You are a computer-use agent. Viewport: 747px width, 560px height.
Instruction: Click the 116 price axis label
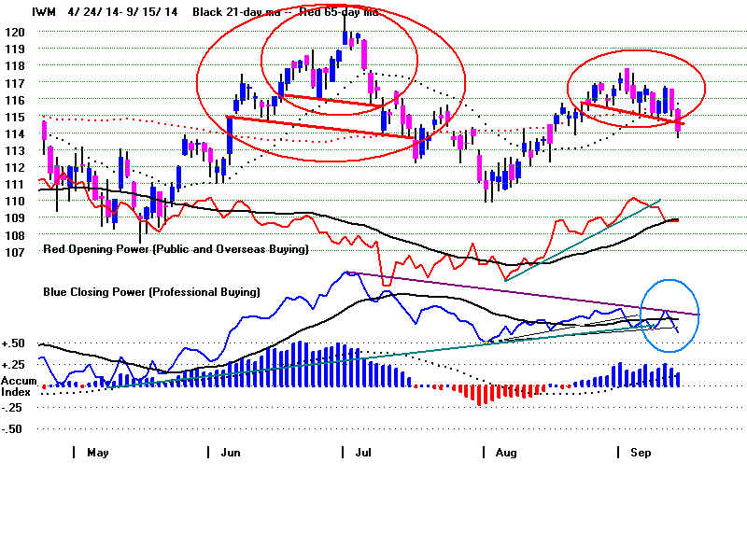pyautogui.click(x=14, y=100)
